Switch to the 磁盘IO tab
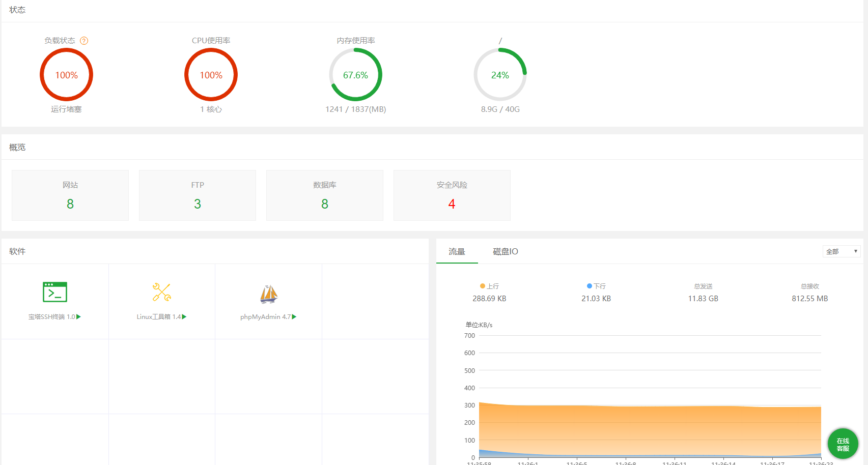 coord(505,251)
